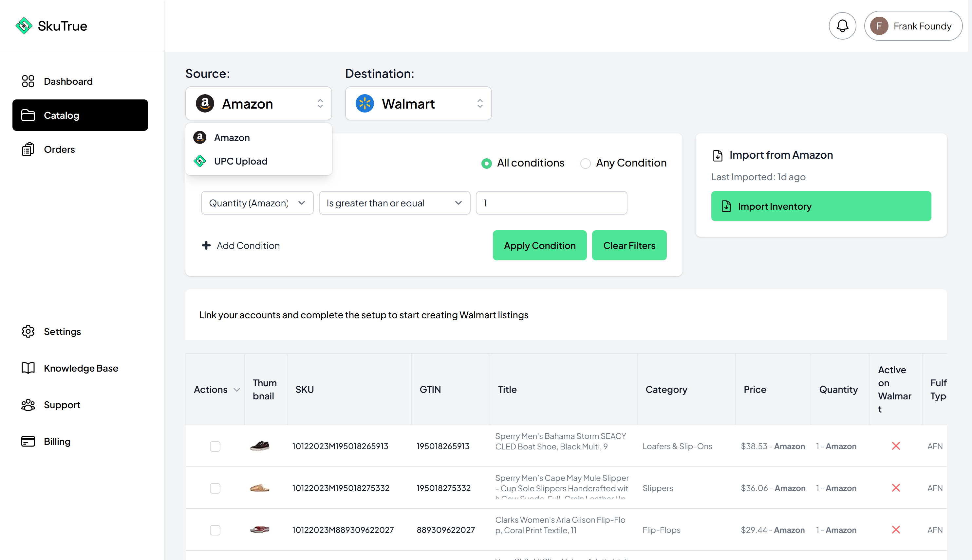Click the notification bell icon
The height and width of the screenshot is (560, 972).
click(842, 26)
